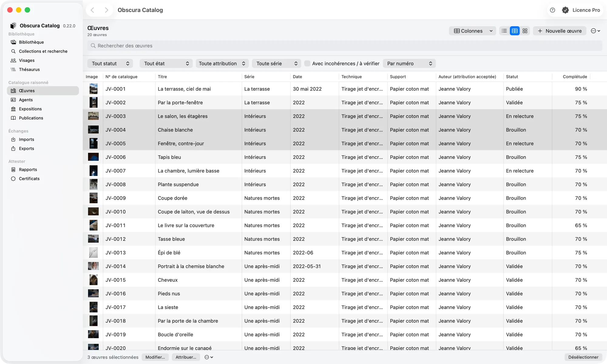Open Visages in the sidebar
607x364 pixels.
point(43,60)
